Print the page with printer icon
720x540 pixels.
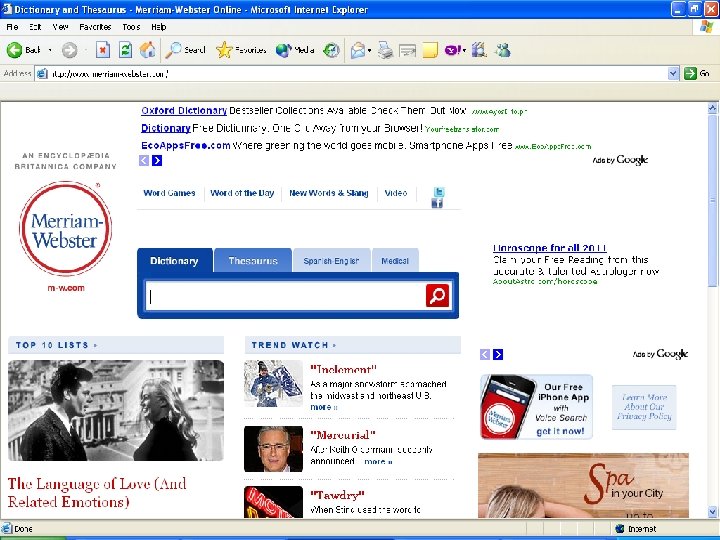tap(386, 50)
